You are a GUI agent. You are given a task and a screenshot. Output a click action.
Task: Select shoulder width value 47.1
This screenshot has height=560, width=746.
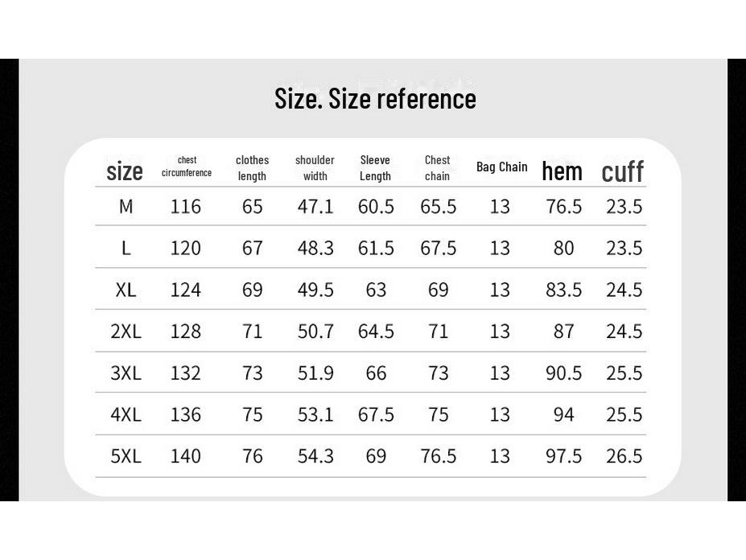click(x=315, y=207)
